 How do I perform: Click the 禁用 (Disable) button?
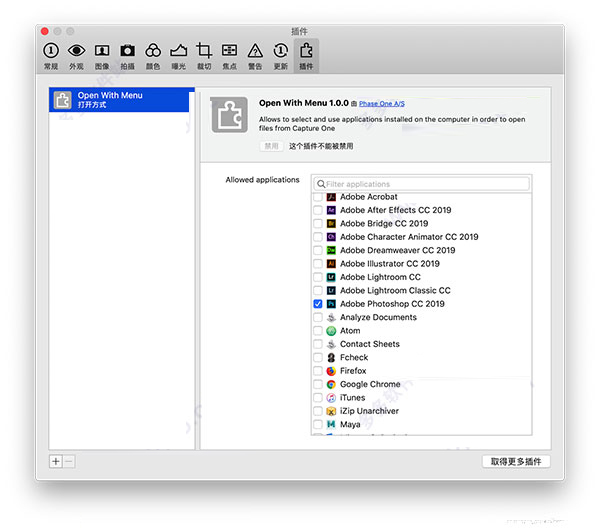pos(271,146)
